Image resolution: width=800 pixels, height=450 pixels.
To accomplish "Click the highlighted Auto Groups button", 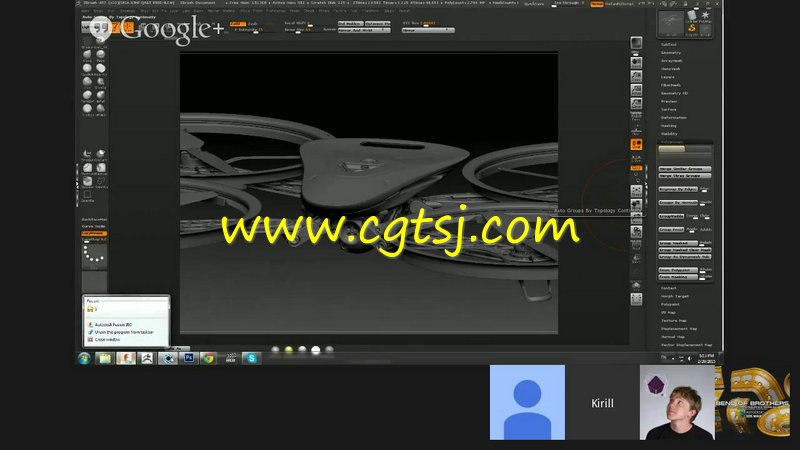I will coord(671,149).
